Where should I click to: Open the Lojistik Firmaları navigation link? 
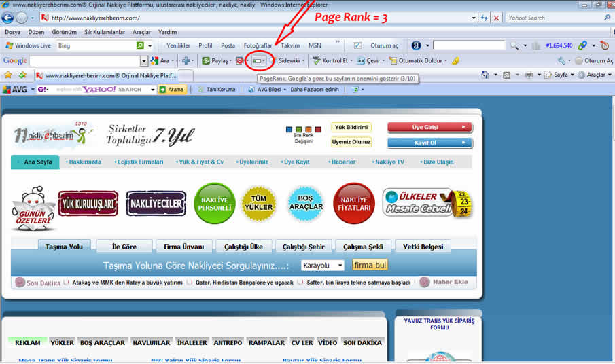140,162
